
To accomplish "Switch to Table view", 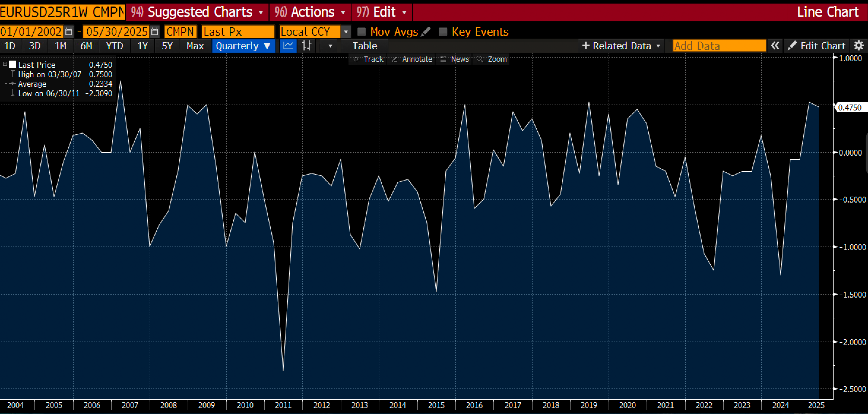I will coord(365,45).
